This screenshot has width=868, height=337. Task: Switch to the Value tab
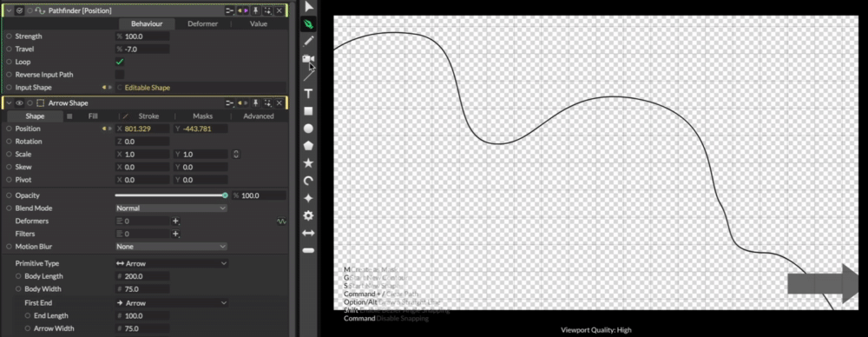pyautogui.click(x=259, y=23)
